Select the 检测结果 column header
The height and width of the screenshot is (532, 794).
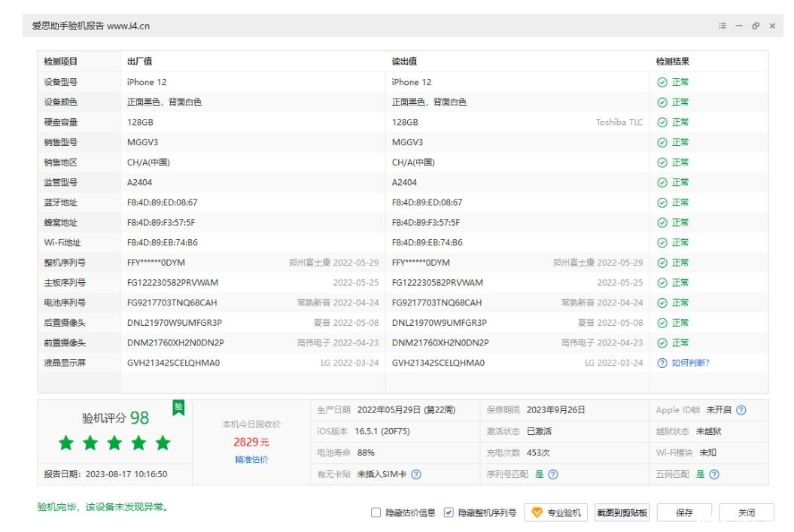tap(673, 62)
